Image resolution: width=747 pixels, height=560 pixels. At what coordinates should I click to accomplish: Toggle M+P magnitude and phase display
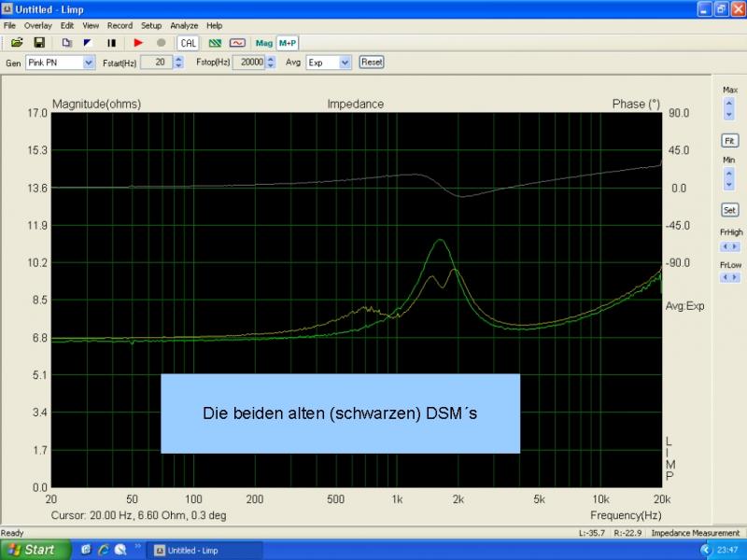287,43
